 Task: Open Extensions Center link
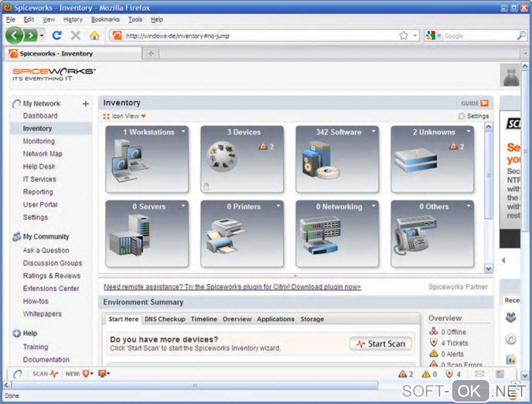(x=51, y=288)
